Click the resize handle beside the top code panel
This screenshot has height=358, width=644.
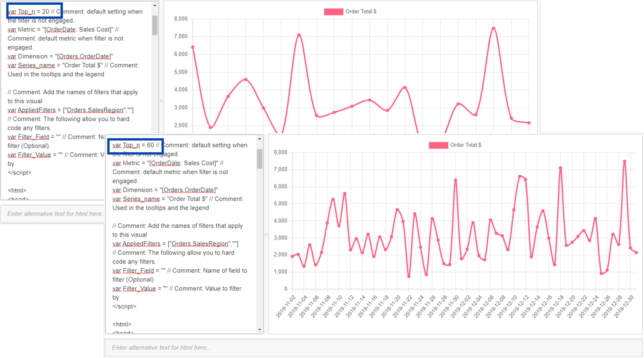161,101
